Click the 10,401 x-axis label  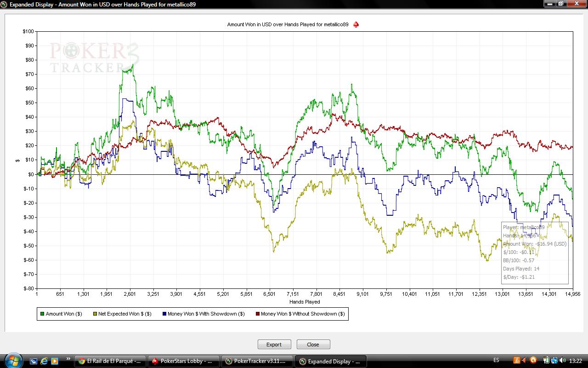tap(409, 294)
